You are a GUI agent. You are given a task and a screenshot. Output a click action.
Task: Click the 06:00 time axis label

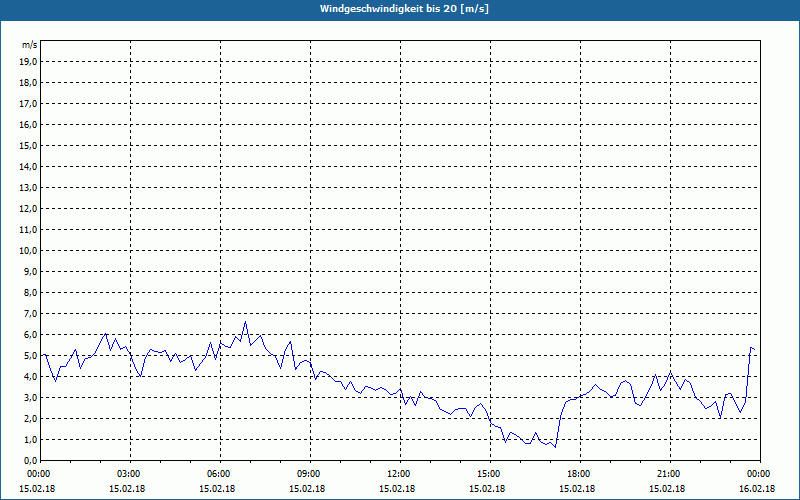220,474
